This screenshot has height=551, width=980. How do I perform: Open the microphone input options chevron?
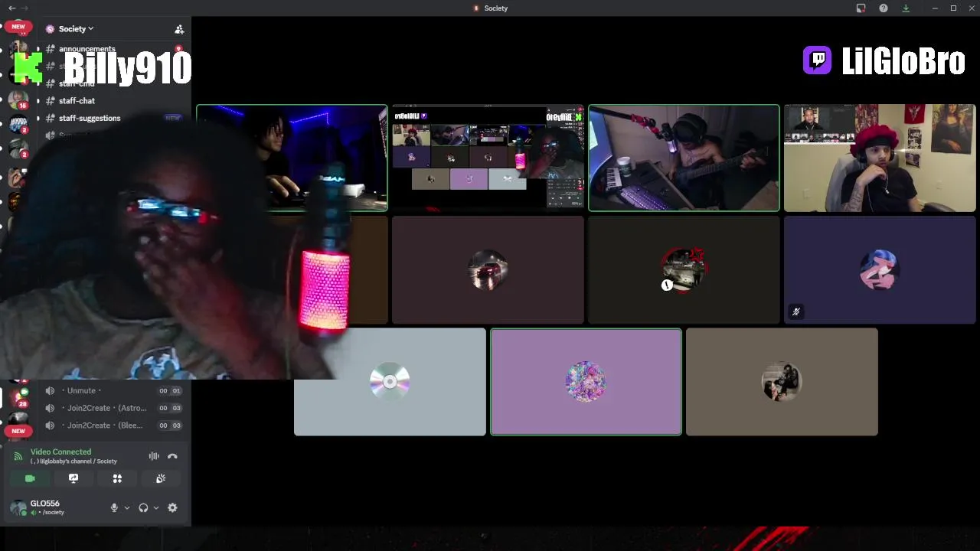[127, 507]
